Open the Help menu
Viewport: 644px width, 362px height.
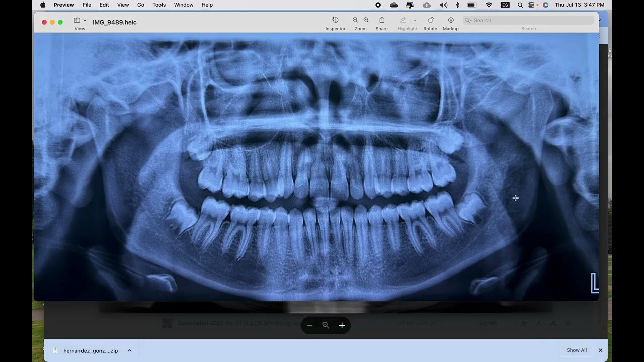[207, 5]
